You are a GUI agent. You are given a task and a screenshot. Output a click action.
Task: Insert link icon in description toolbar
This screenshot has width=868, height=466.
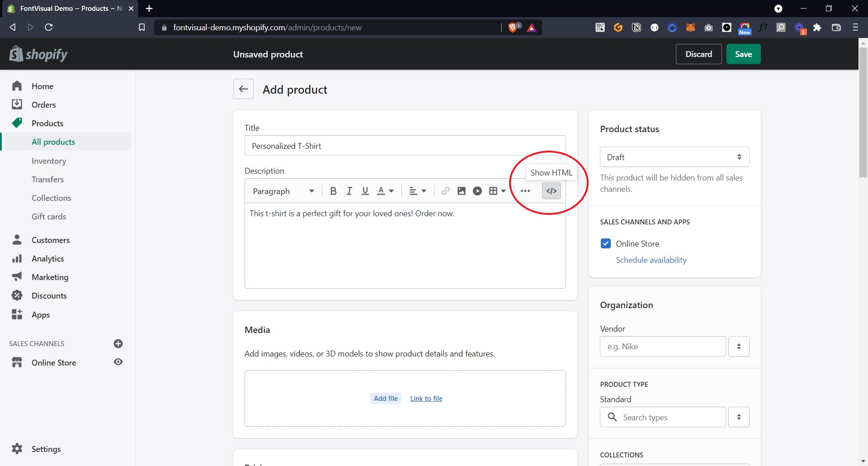point(445,191)
